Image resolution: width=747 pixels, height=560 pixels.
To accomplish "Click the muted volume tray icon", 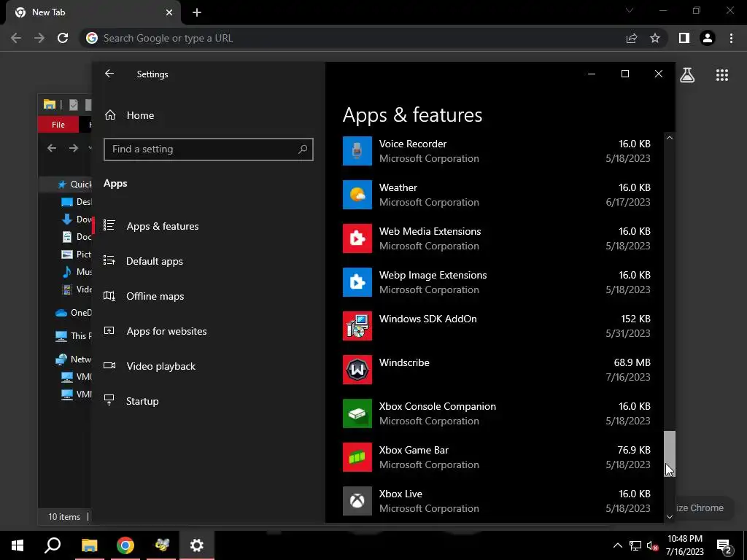I will (x=652, y=545).
